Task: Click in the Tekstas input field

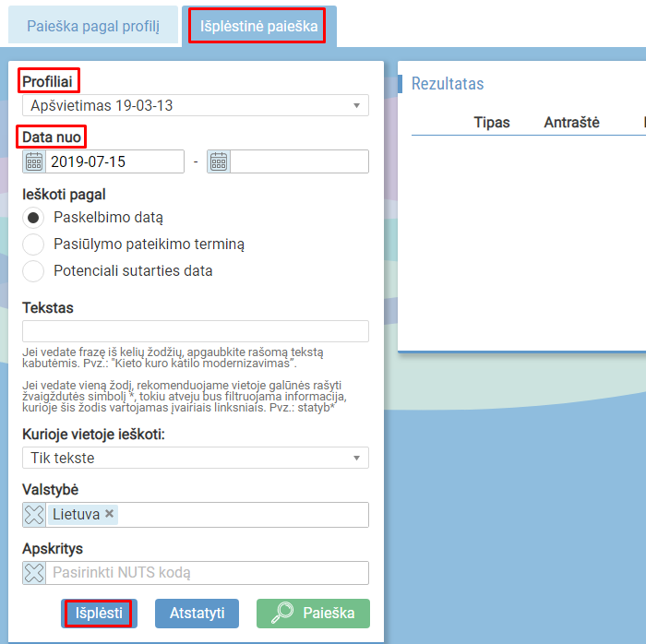Action: click(x=195, y=331)
